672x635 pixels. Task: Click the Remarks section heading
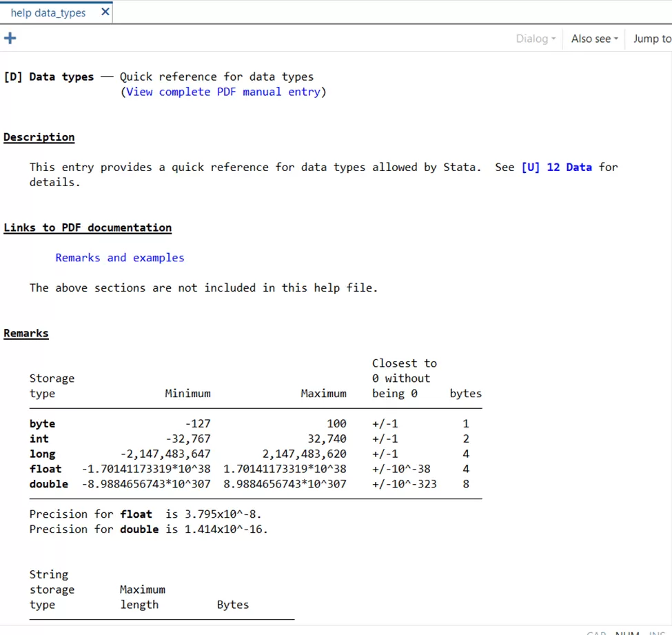(26, 334)
